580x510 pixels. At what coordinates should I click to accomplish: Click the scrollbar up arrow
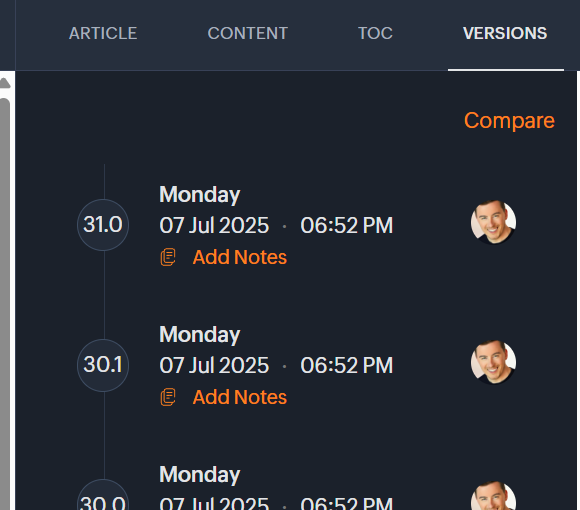5,83
